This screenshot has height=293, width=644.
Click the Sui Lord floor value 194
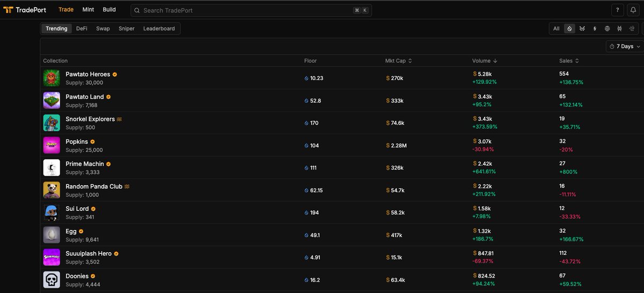click(314, 213)
